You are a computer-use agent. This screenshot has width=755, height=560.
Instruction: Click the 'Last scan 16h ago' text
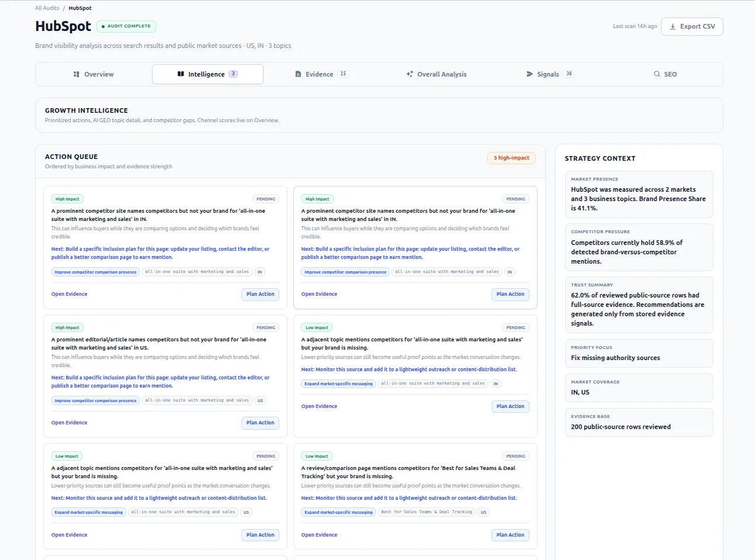[635, 26]
